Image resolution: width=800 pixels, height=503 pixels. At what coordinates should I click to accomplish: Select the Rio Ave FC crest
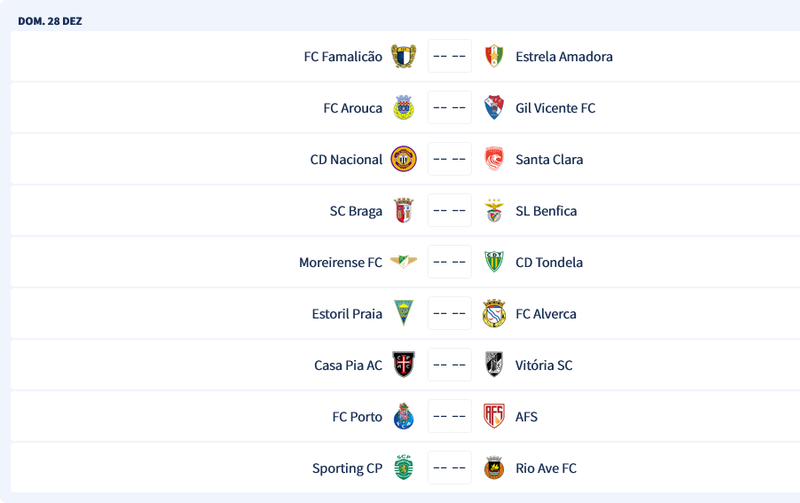pos(494,468)
